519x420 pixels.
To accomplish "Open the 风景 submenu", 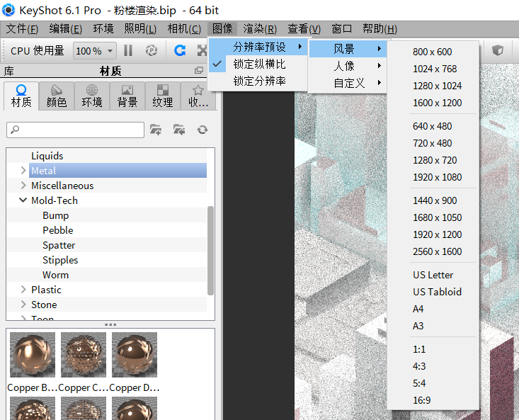I will click(x=348, y=49).
